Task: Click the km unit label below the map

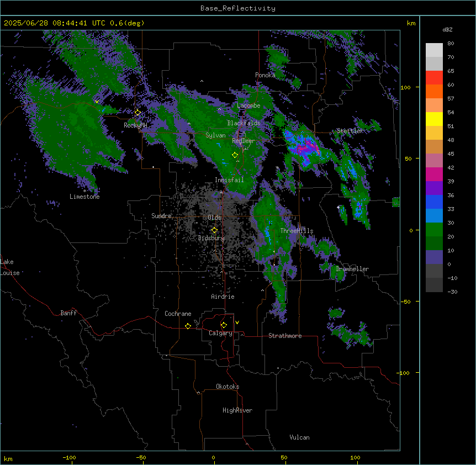Action: pyautogui.click(x=8, y=459)
